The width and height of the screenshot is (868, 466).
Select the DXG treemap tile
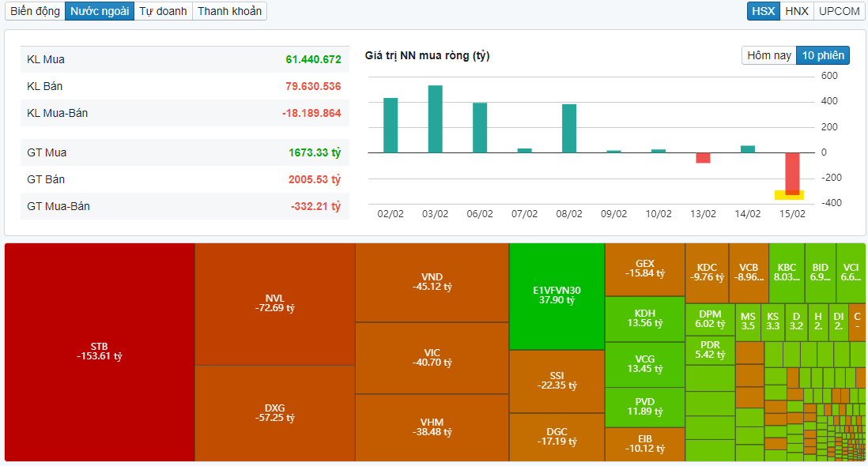(274, 414)
